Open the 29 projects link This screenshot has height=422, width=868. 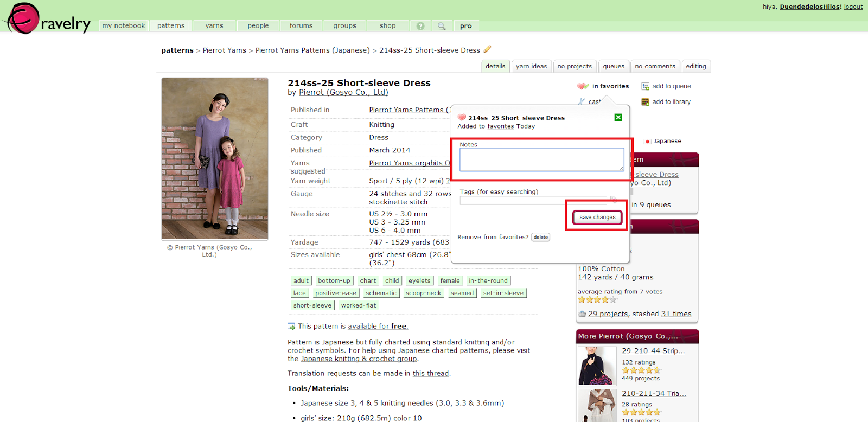(x=608, y=314)
